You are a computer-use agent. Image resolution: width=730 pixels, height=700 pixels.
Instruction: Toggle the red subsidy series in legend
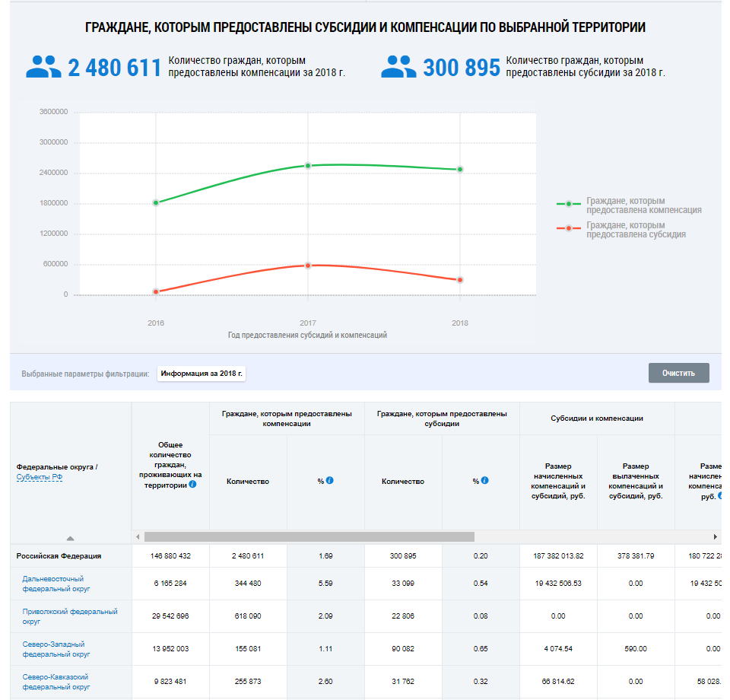(x=636, y=230)
